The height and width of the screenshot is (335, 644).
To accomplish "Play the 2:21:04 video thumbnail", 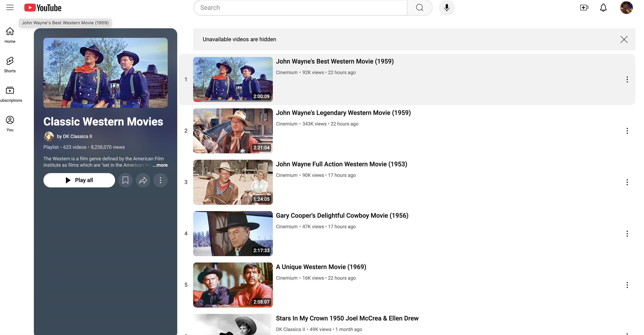I will (x=233, y=131).
